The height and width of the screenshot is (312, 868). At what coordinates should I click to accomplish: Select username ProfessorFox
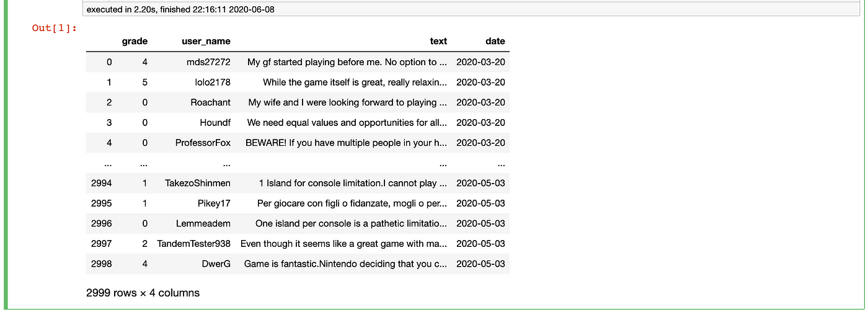point(203,143)
